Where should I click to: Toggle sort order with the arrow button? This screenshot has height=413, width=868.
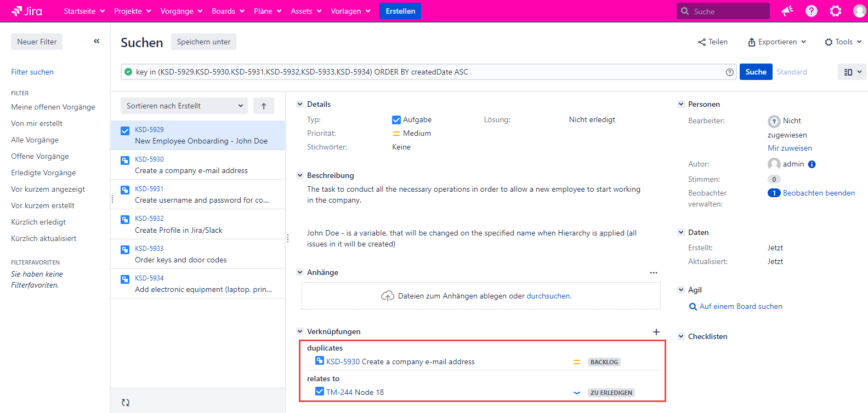point(264,106)
